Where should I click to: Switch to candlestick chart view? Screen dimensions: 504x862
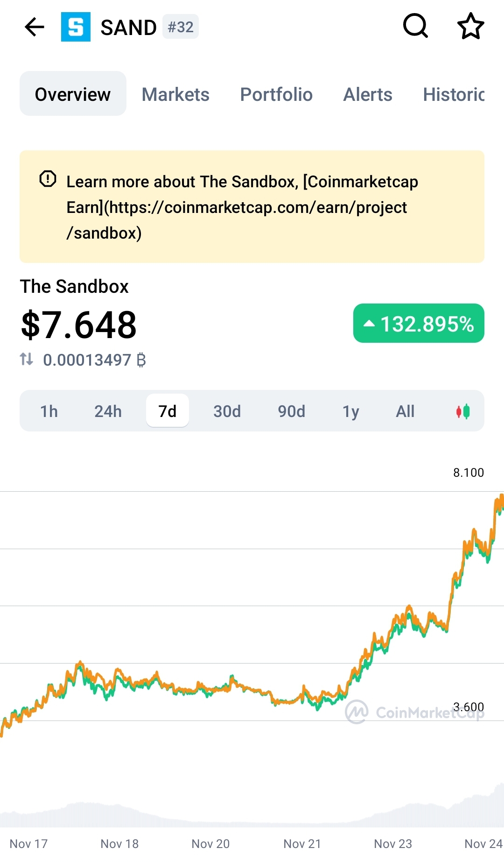tap(463, 411)
